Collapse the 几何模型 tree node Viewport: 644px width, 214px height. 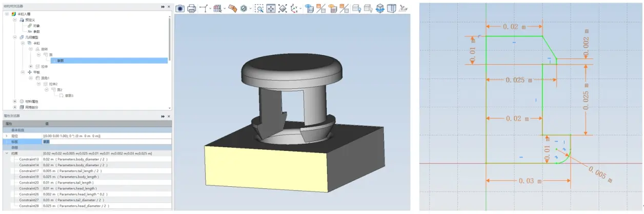(x=15, y=37)
